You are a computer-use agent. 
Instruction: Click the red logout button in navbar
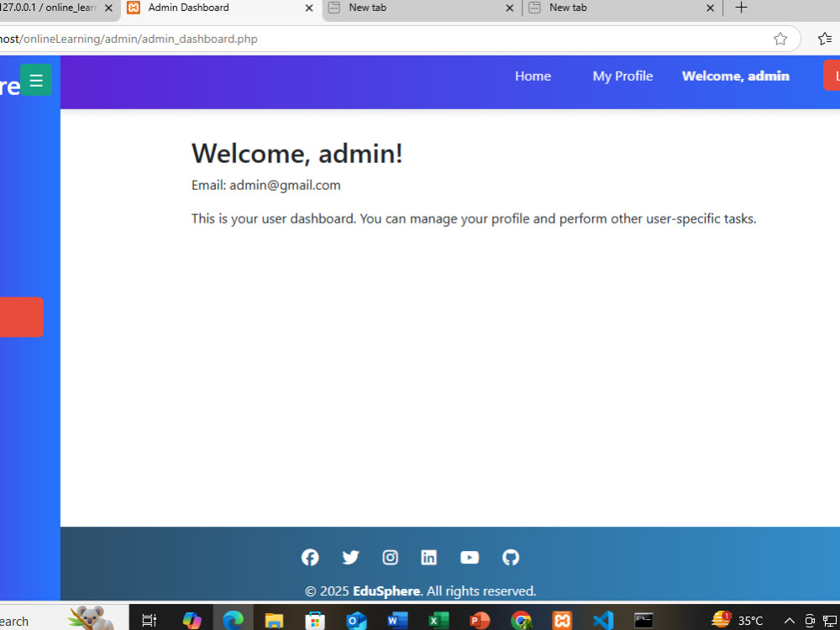(832, 76)
